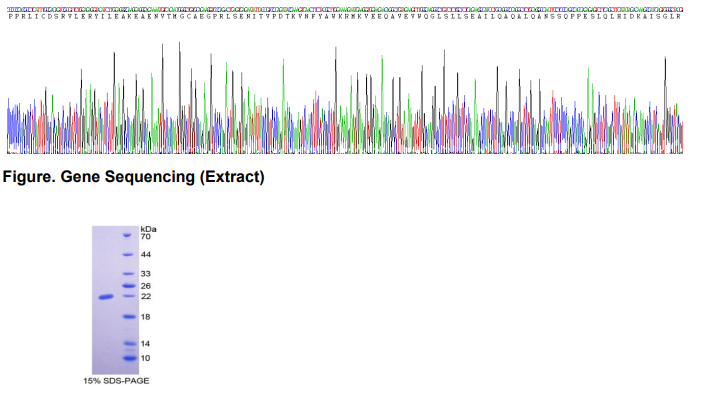Select the 15% SDS-PAGE label
The width and height of the screenshot is (704, 393).
pyautogui.click(x=116, y=381)
